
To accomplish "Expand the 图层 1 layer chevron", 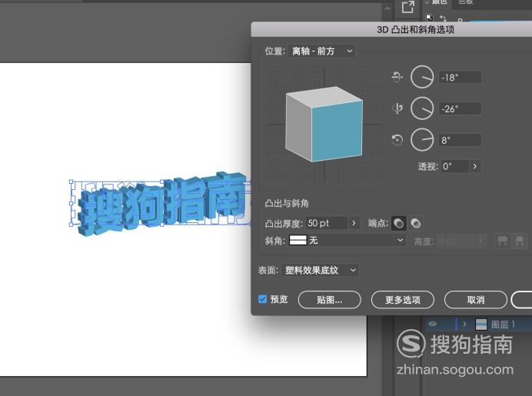I will tap(464, 324).
